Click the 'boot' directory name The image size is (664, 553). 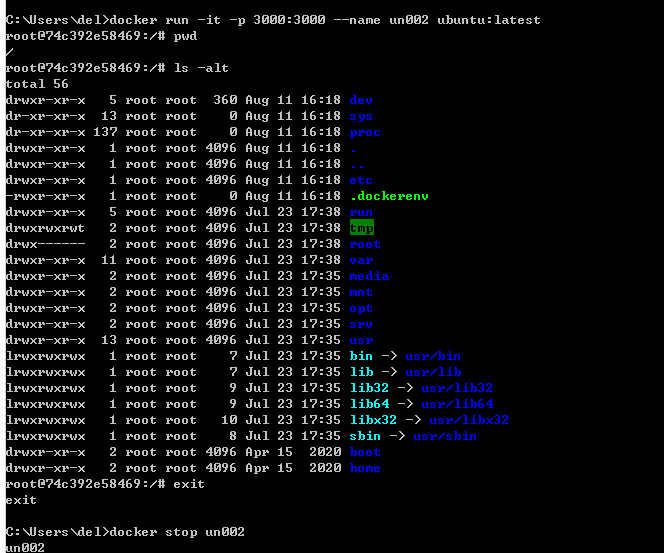(x=365, y=452)
